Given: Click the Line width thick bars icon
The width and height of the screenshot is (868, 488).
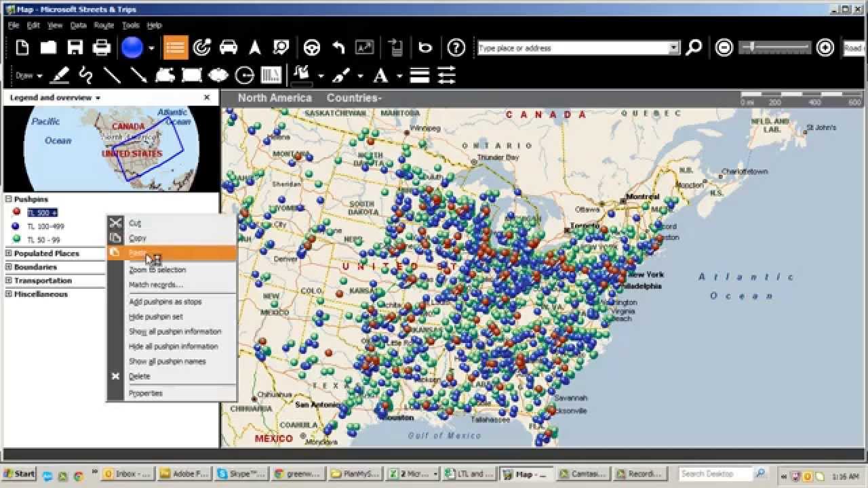Looking at the screenshot, I should pos(420,75).
